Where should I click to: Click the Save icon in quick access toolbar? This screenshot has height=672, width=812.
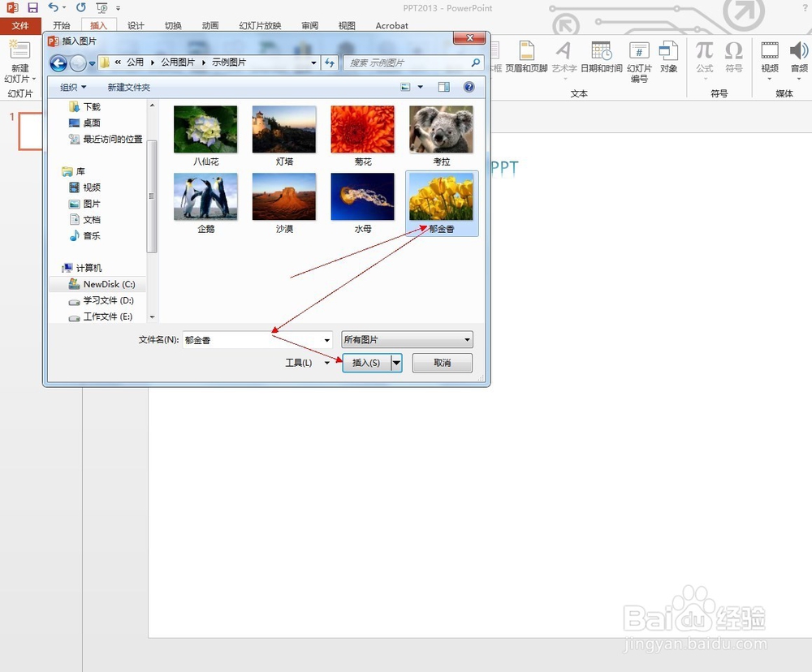(32, 8)
